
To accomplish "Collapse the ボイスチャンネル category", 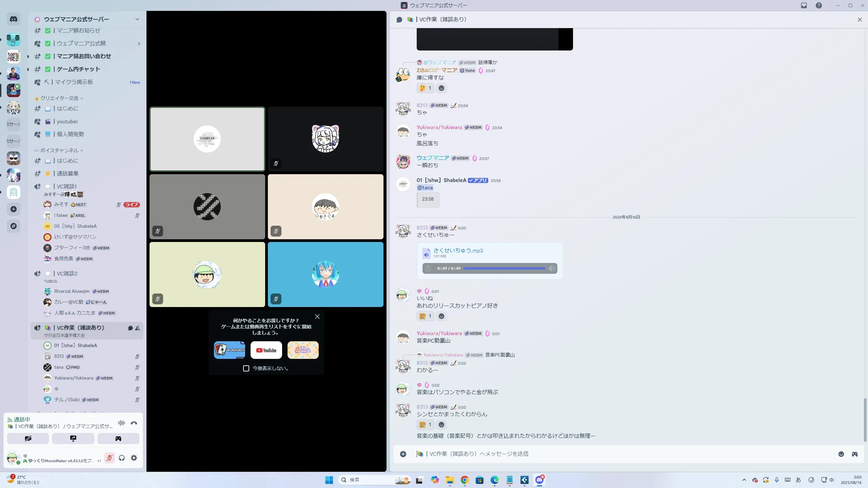I will click(x=60, y=150).
